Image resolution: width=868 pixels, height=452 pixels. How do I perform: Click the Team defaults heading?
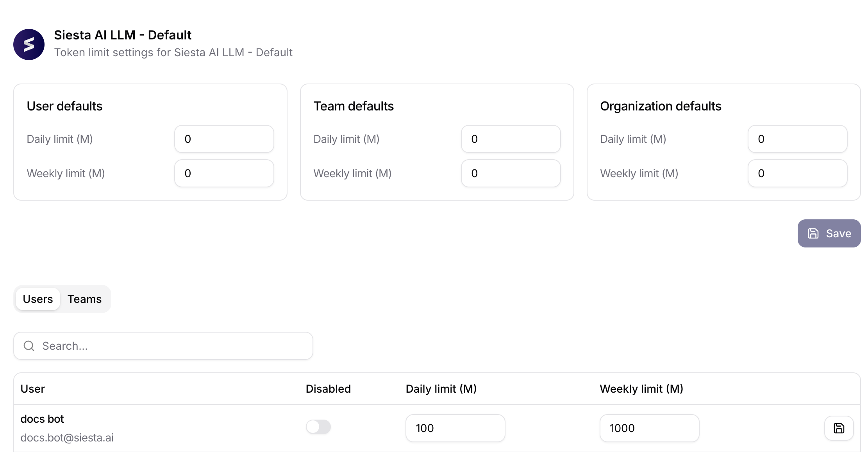click(354, 106)
